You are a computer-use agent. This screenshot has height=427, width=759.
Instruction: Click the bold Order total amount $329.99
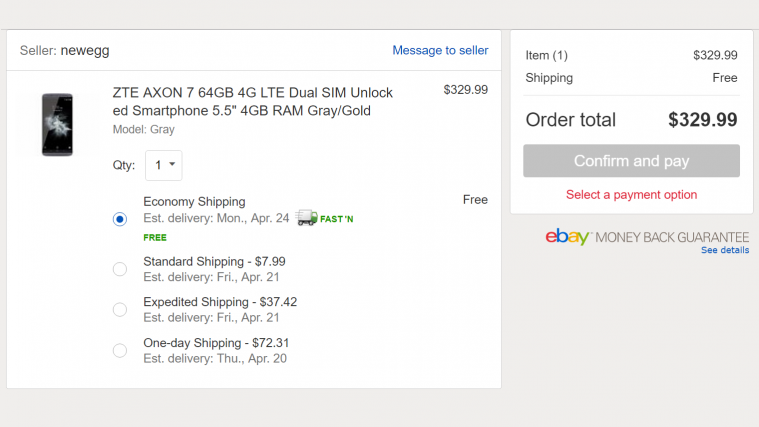click(x=702, y=120)
